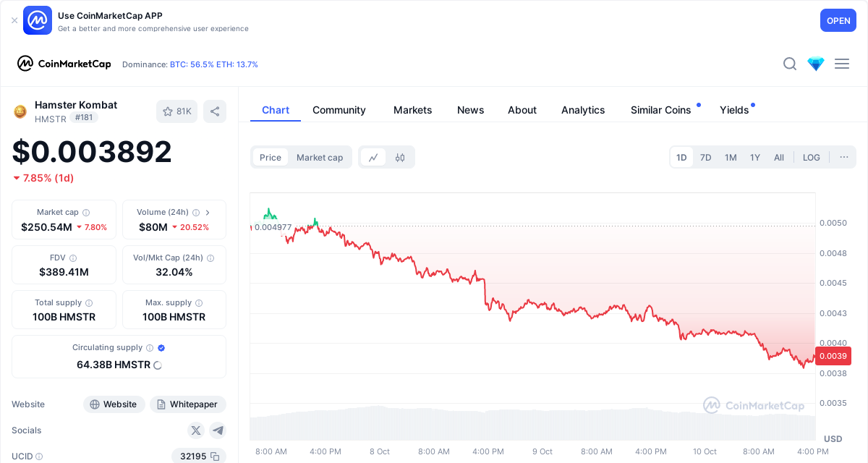Open the Yields tab
This screenshot has height=463, width=868.
pyautogui.click(x=734, y=110)
